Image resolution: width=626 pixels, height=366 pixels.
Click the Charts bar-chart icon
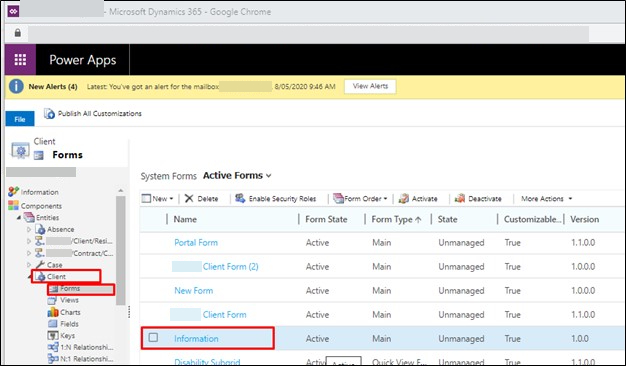point(53,312)
